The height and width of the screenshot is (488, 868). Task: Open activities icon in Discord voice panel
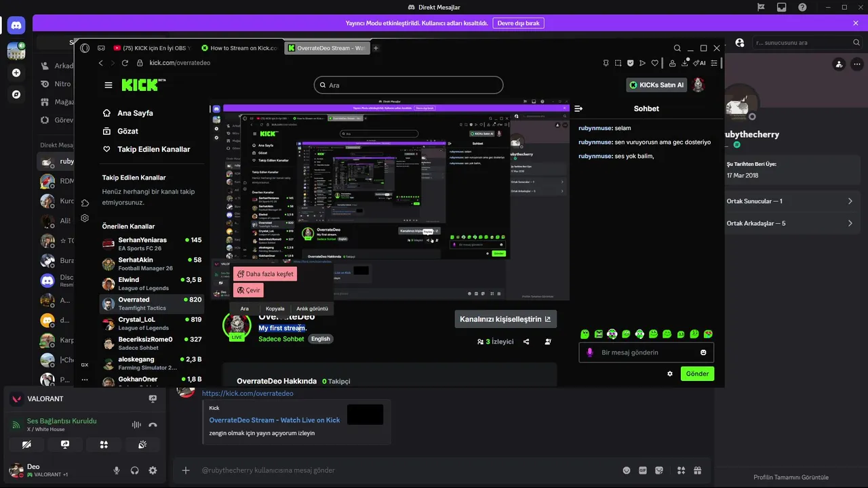(104, 445)
